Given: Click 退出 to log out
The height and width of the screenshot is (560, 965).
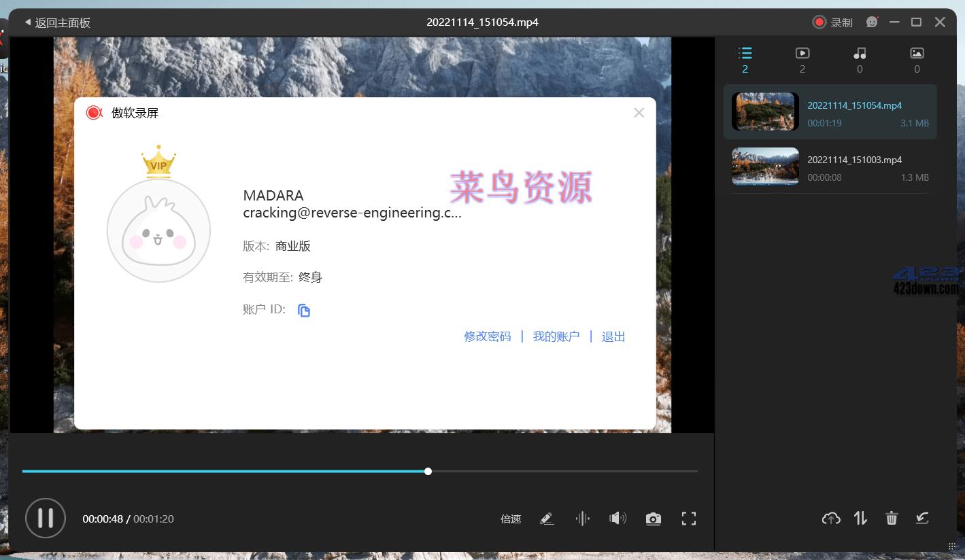Looking at the screenshot, I should (x=612, y=336).
